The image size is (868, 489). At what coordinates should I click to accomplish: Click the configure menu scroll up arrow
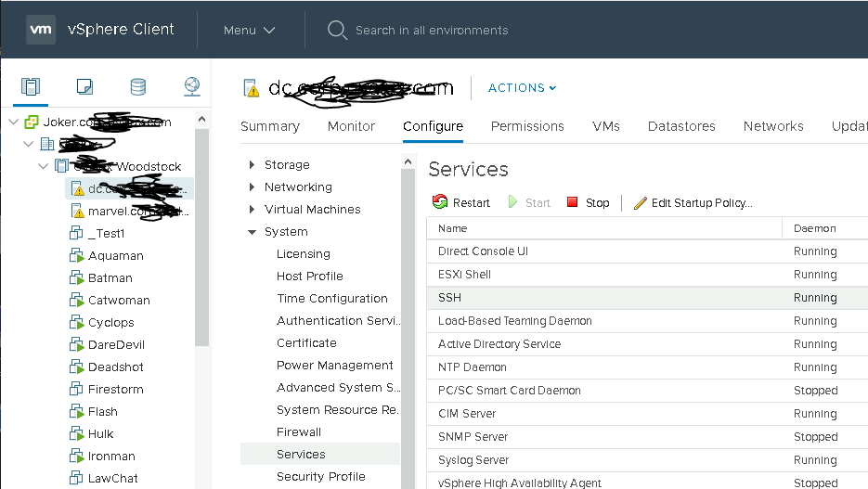tap(408, 161)
